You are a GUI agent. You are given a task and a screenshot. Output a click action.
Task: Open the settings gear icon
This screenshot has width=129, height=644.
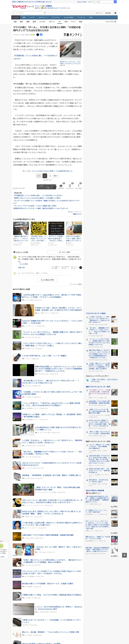(x=115, y=13)
